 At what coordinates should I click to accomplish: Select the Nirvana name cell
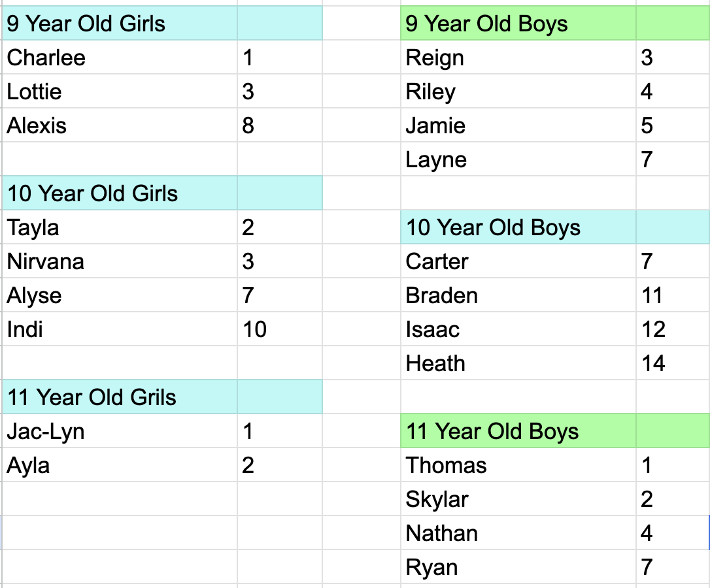tap(120, 261)
